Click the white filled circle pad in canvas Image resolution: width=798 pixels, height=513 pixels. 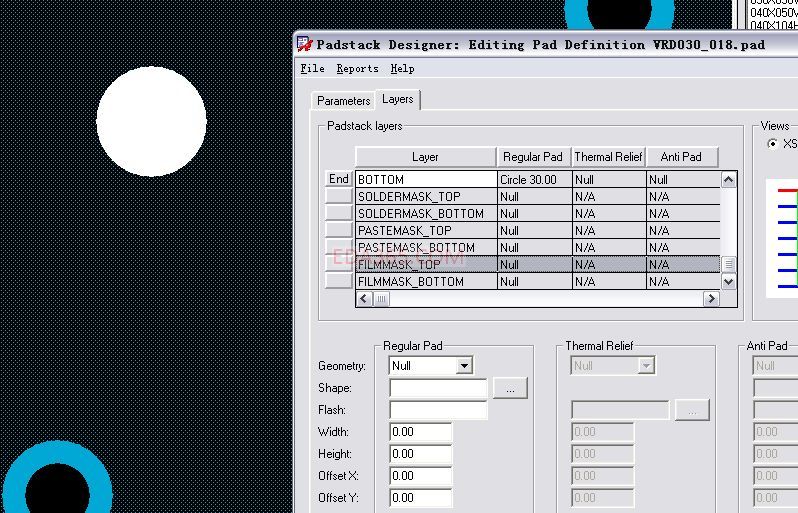coord(151,121)
